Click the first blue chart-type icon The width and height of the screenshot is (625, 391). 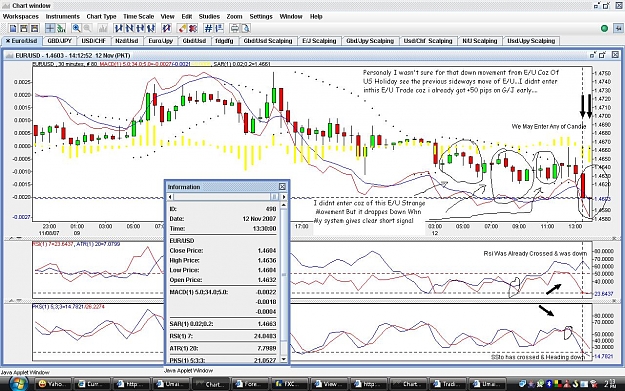pos(118,28)
